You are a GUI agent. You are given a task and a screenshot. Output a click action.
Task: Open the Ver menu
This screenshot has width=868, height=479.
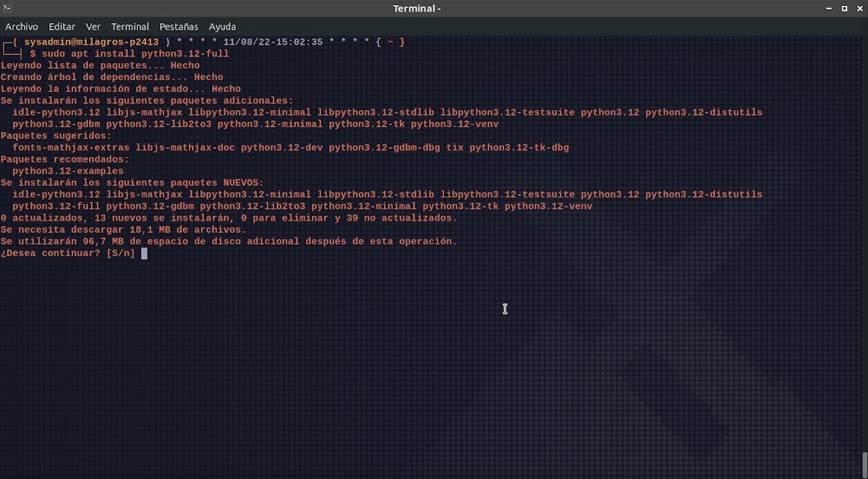[x=93, y=26]
